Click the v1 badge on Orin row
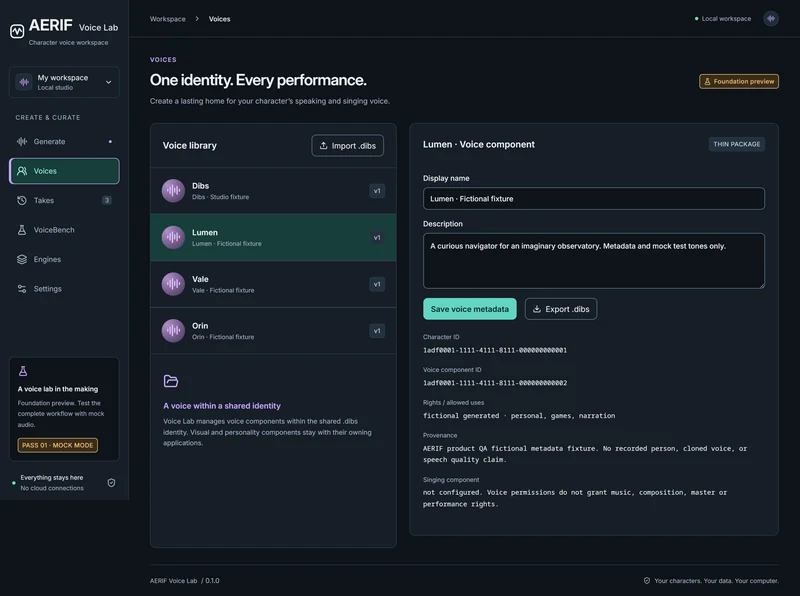The width and height of the screenshot is (800, 596). point(377,331)
